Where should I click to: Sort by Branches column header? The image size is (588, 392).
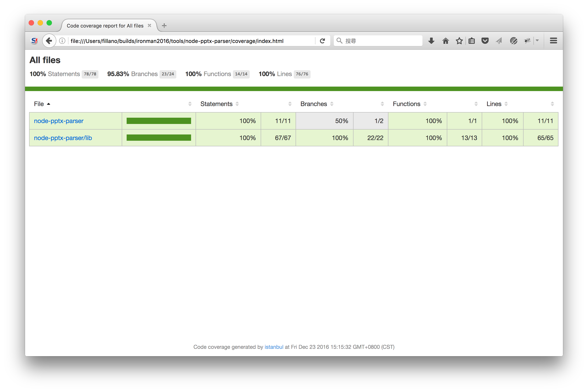click(317, 104)
